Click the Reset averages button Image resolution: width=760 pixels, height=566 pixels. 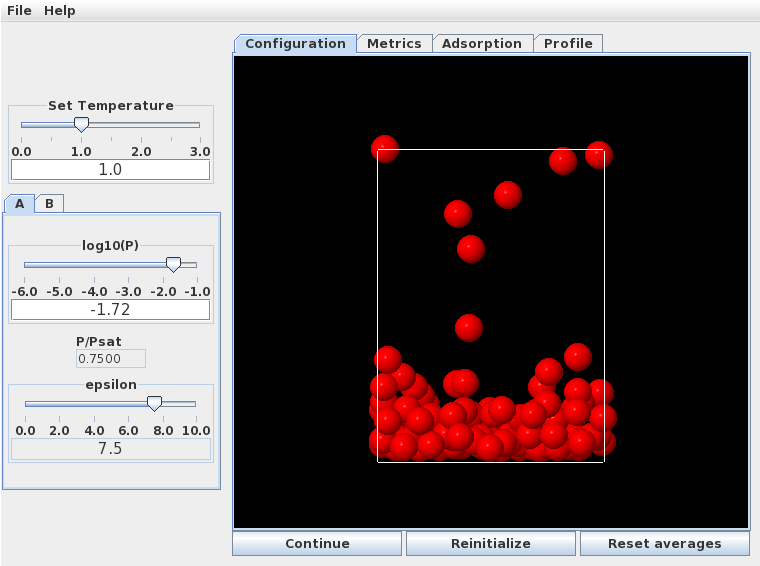[665, 543]
